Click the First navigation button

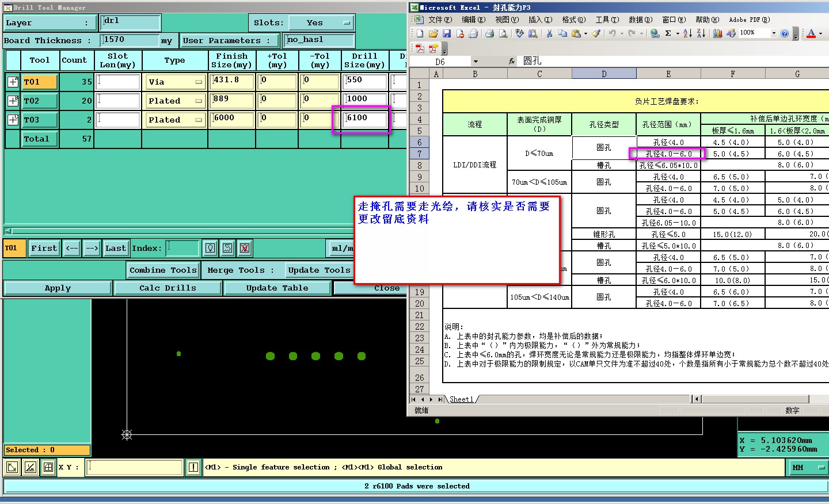point(44,248)
